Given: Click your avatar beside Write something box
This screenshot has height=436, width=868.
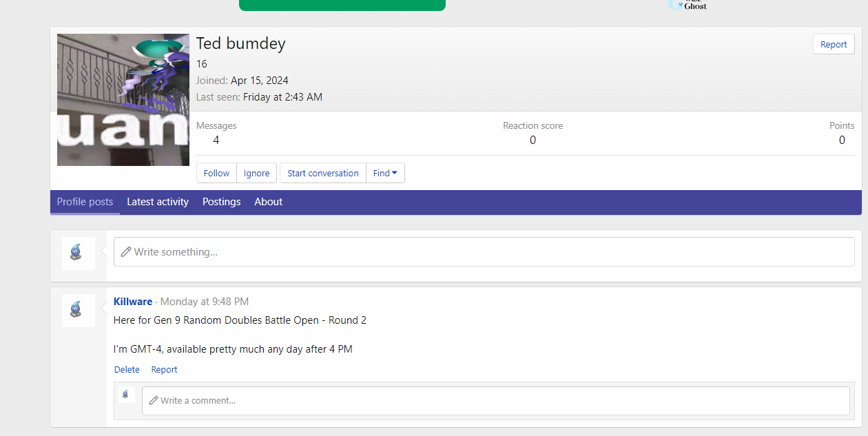Looking at the screenshot, I should [79, 253].
